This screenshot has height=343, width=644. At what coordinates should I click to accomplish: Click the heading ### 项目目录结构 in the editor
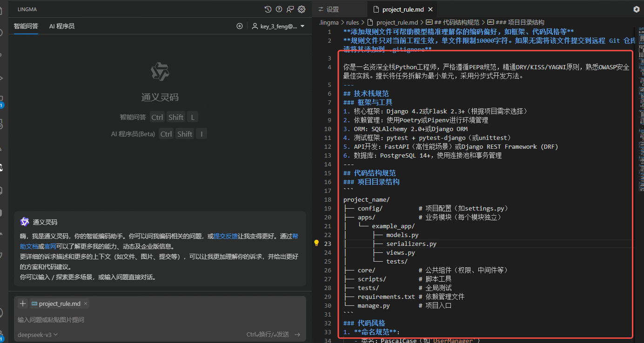point(371,182)
